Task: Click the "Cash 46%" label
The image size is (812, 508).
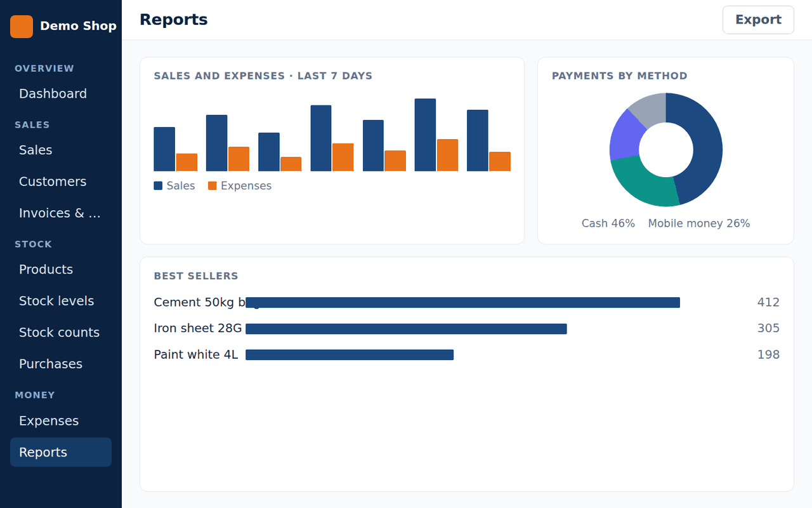Action: [x=608, y=224]
